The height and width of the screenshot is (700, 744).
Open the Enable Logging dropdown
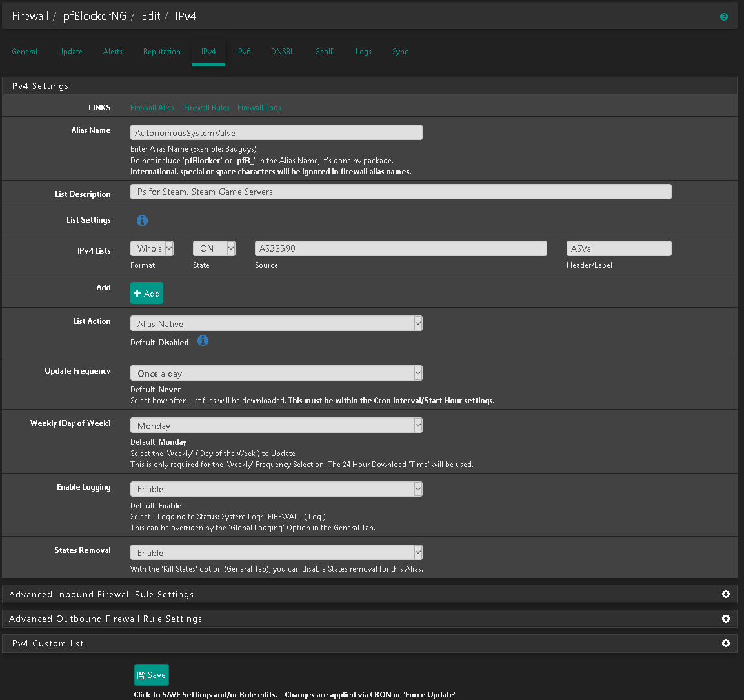276,490
